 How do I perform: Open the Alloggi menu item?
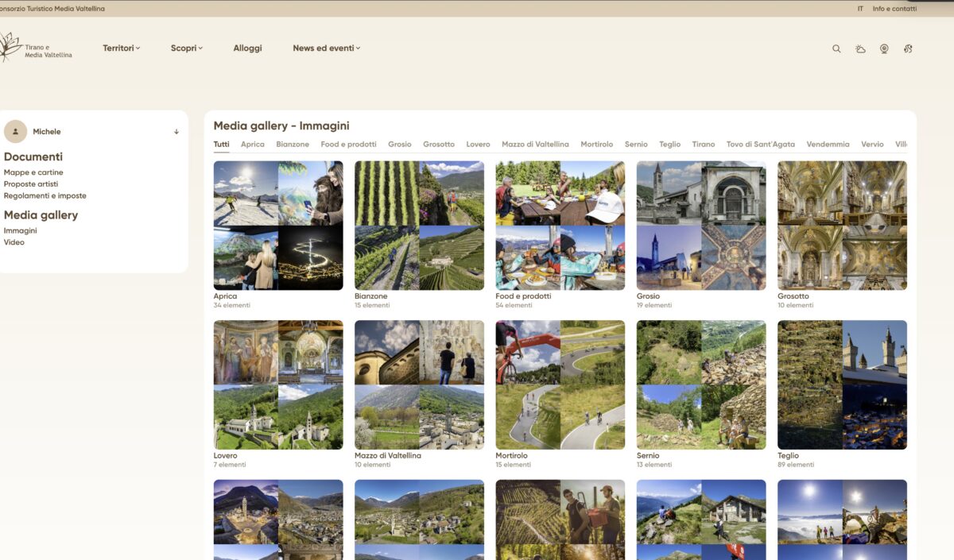247,48
